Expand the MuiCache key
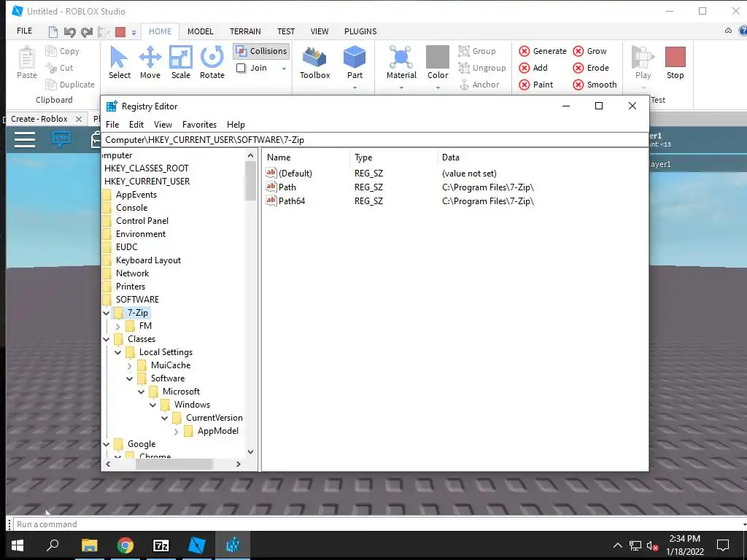The image size is (747, 560). click(130, 366)
